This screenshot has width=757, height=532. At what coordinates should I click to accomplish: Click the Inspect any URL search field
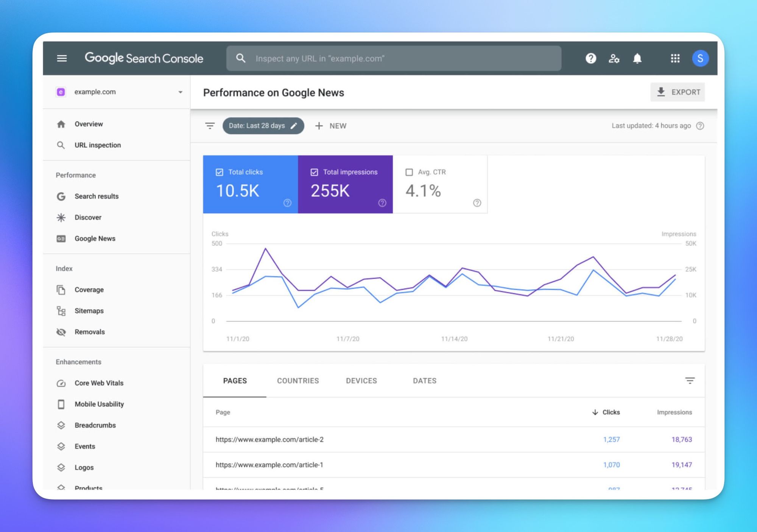pos(394,58)
